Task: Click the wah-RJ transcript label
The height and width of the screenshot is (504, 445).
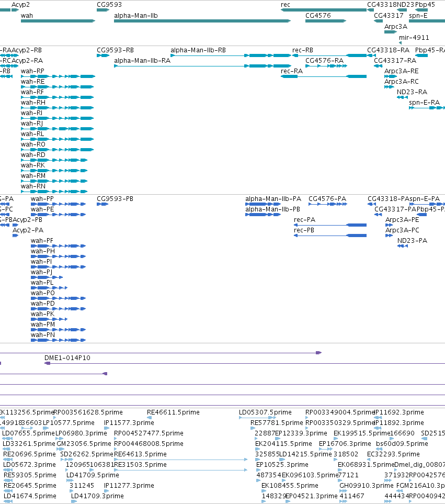Action: pyautogui.click(x=32, y=124)
